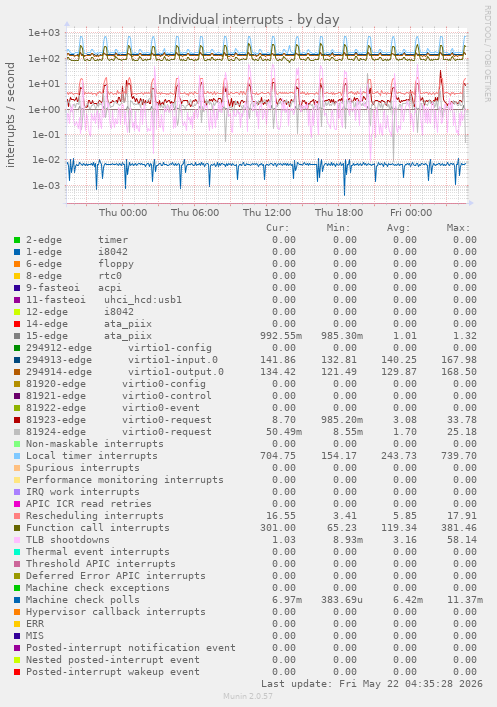Click the Max column header

[x=458, y=228]
